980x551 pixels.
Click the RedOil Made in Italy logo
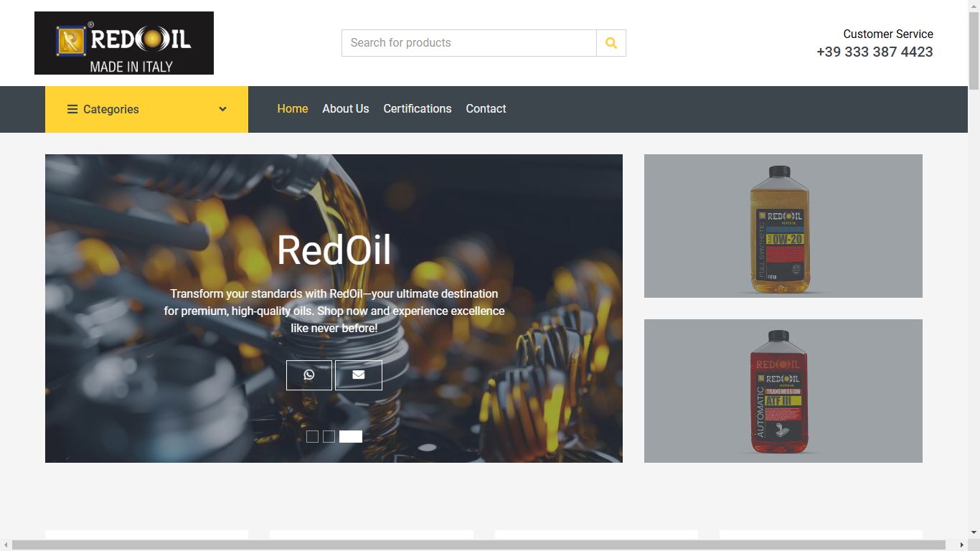[x=124, y=43]
